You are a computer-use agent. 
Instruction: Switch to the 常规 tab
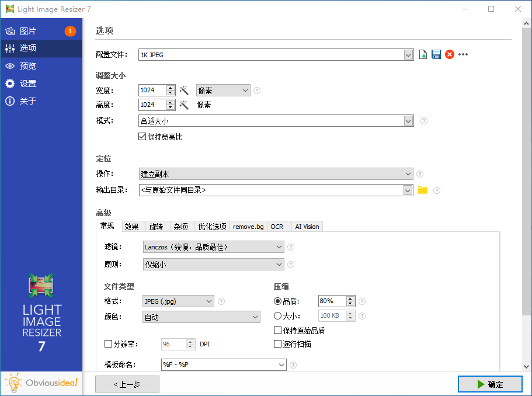[107, 226]
